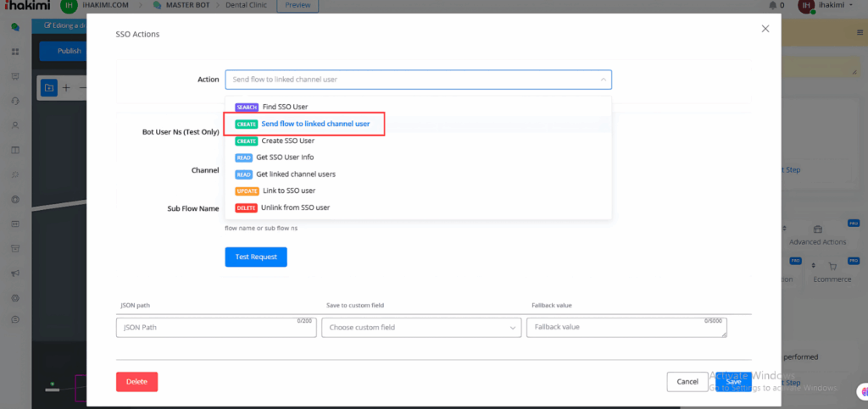This screenshot has width=868, height=409.
Task: Click the notification bell icon
Action: pos(772,6)
